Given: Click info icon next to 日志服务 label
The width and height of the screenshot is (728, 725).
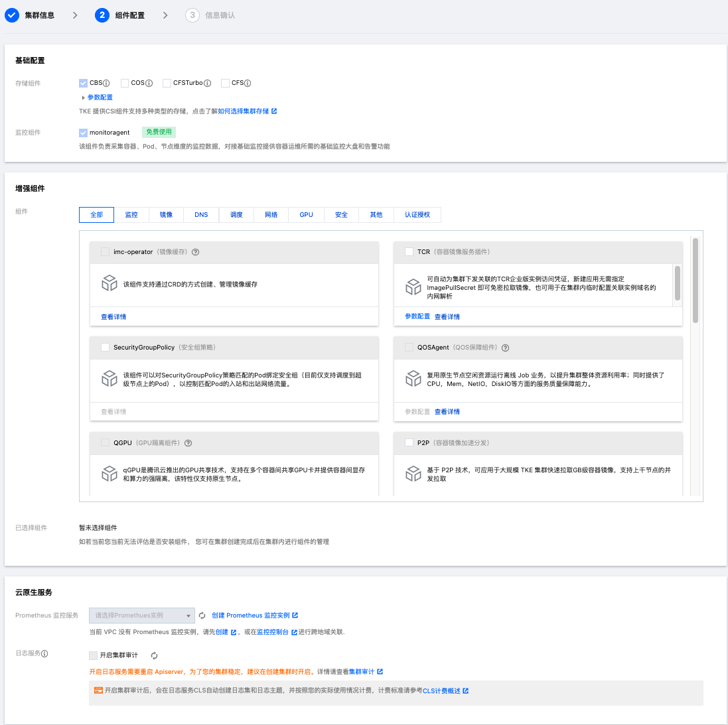Looking at the screenshot, I should [x=45, y=654].
